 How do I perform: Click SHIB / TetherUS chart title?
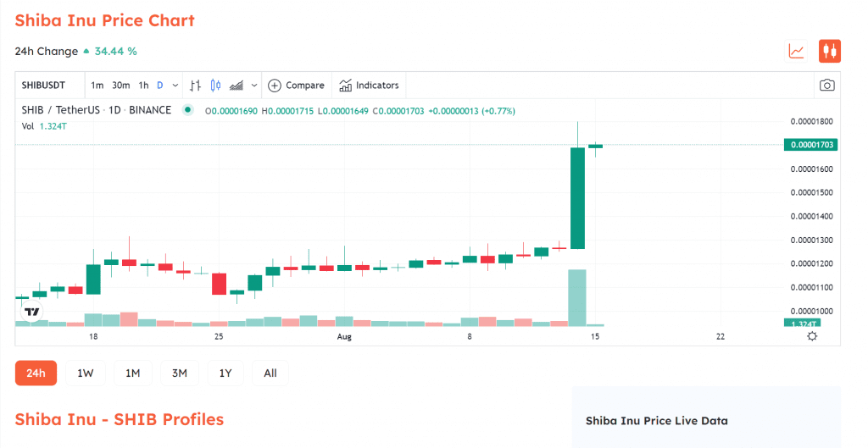click(97, 110)
